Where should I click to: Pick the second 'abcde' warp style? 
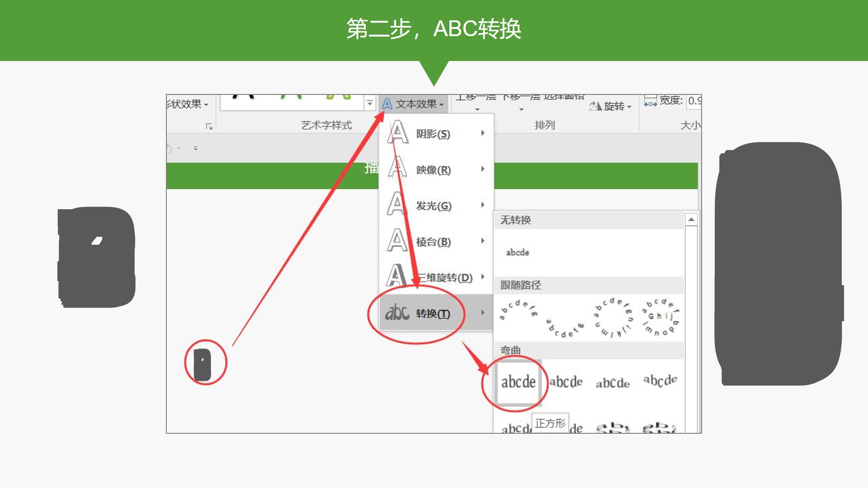[x=566, y=382]
